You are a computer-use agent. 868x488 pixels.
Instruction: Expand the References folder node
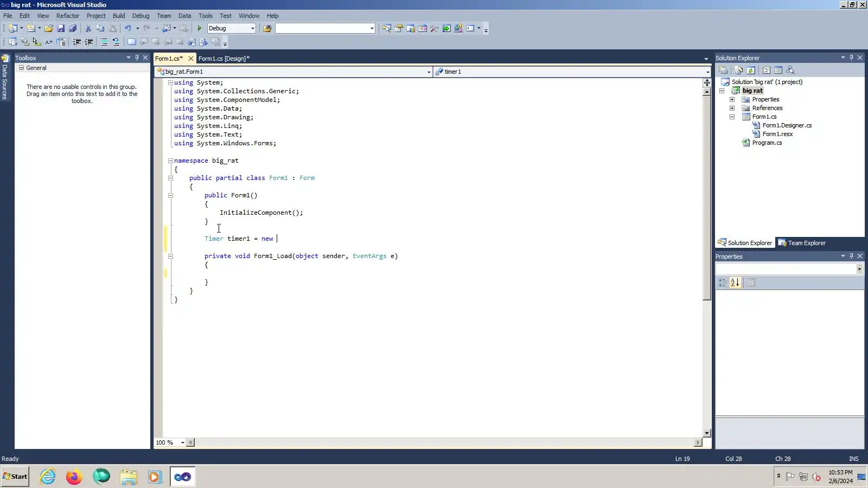(732, 108)
